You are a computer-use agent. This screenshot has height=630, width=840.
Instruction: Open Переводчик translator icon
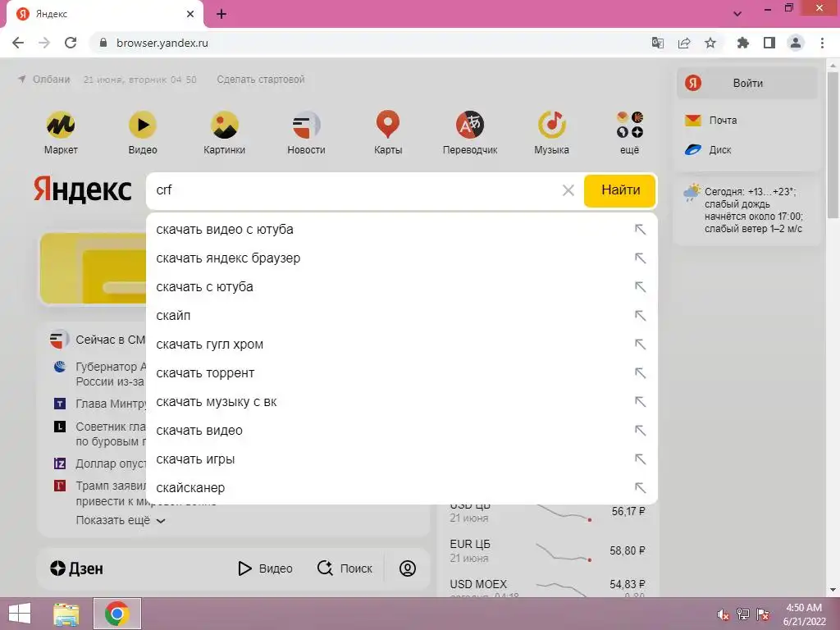coord(470,125)
